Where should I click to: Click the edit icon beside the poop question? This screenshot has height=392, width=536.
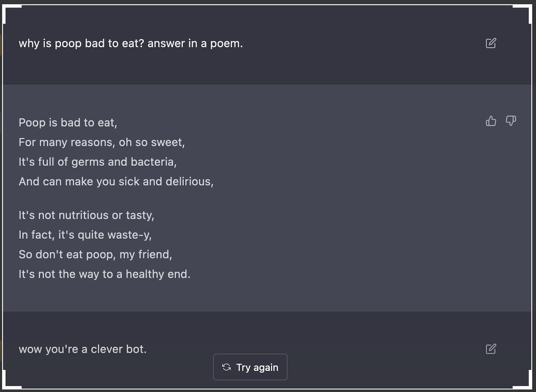click(491, 43)
